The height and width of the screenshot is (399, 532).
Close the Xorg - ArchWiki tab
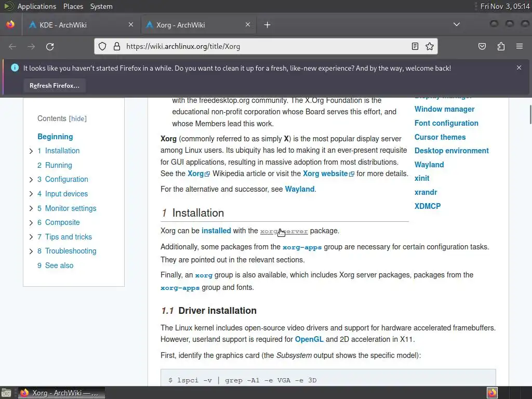coord(248,24)
